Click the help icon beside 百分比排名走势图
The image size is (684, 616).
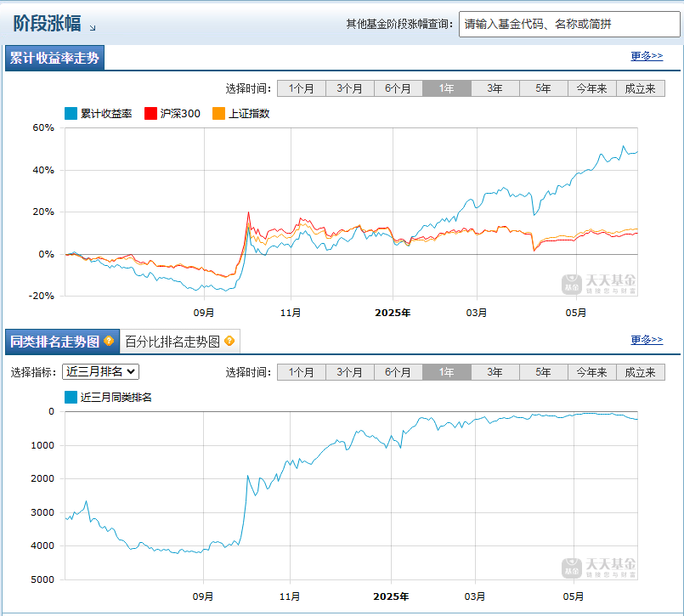coord(229,341)
